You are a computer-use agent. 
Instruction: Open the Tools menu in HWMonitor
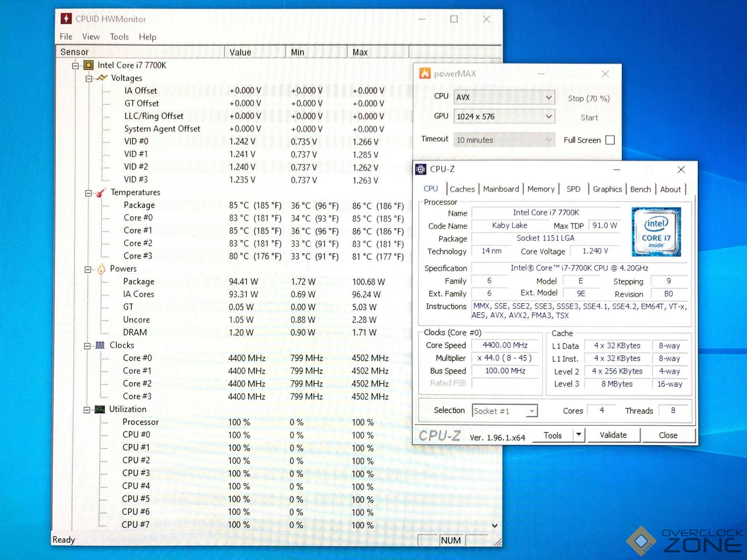pos(119,37)
